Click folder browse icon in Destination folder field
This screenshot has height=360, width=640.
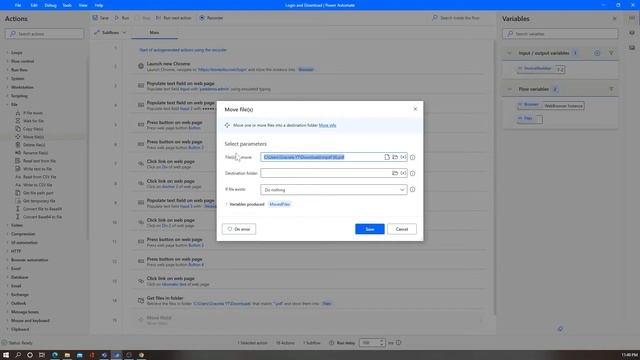395,173
